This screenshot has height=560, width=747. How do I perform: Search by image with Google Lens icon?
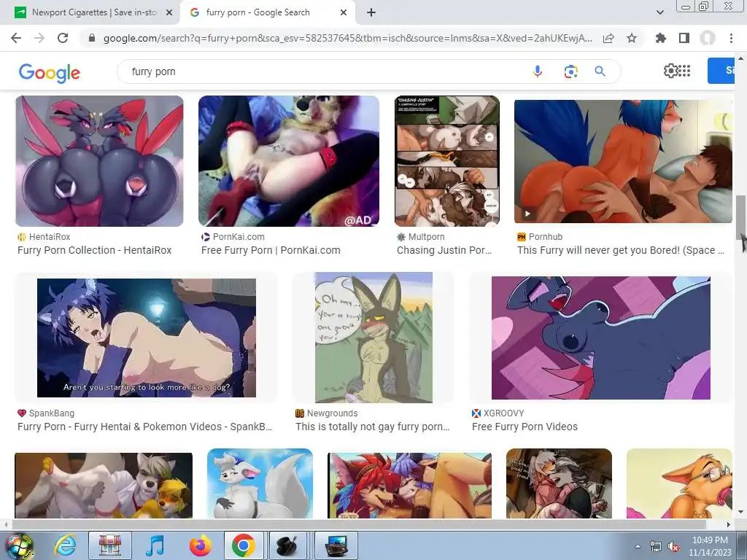570,71
